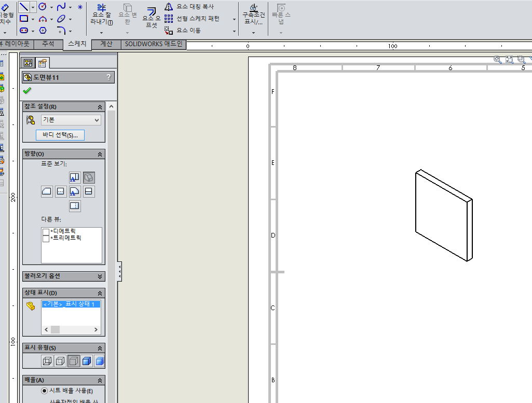Select <기본>_표시 상태 1 list entry

pos(71,304)
